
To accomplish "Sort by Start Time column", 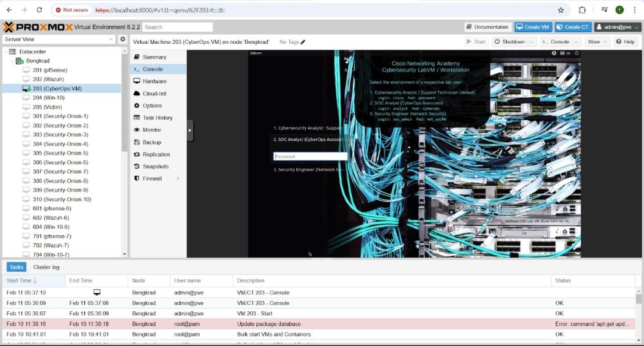I will (33, 281).
